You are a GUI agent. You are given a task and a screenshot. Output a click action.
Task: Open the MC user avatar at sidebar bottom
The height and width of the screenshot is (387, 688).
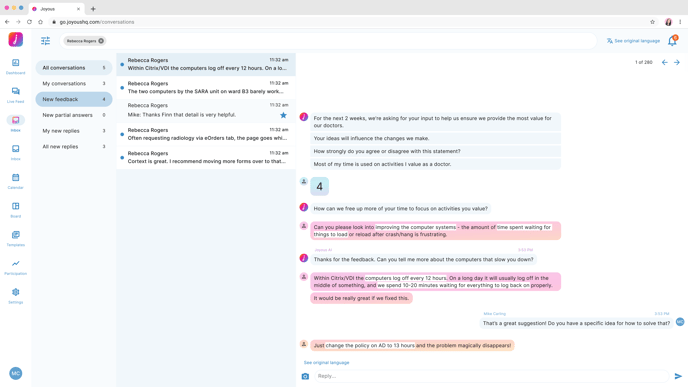click(x=16, y=373)
